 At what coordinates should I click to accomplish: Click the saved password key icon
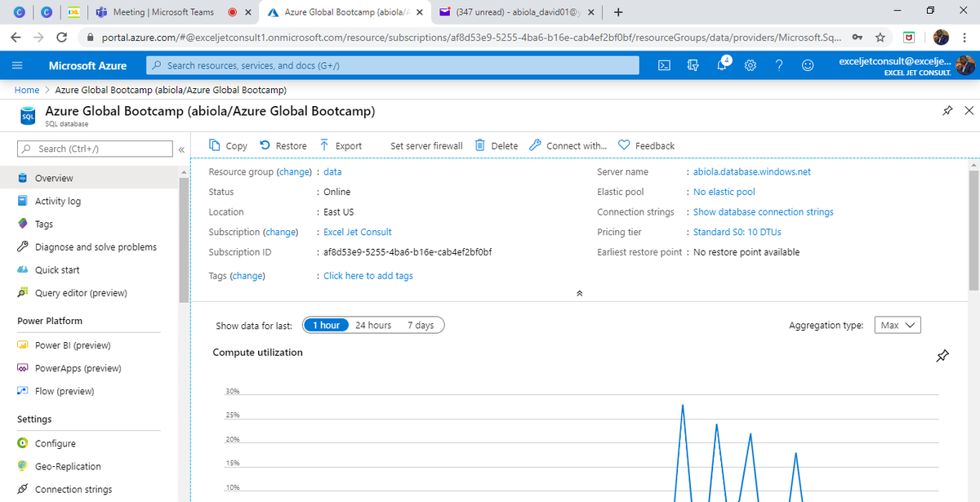tap(856, 38)
